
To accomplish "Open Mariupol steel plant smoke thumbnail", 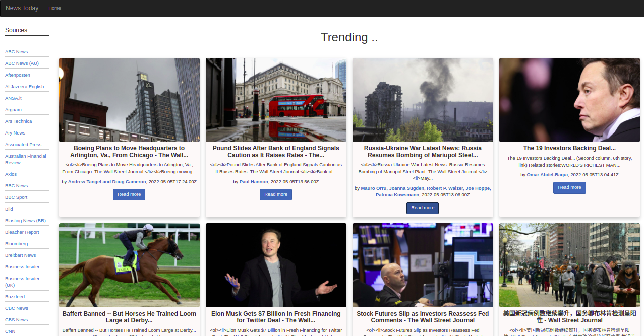I will click(x=423, y=100).
